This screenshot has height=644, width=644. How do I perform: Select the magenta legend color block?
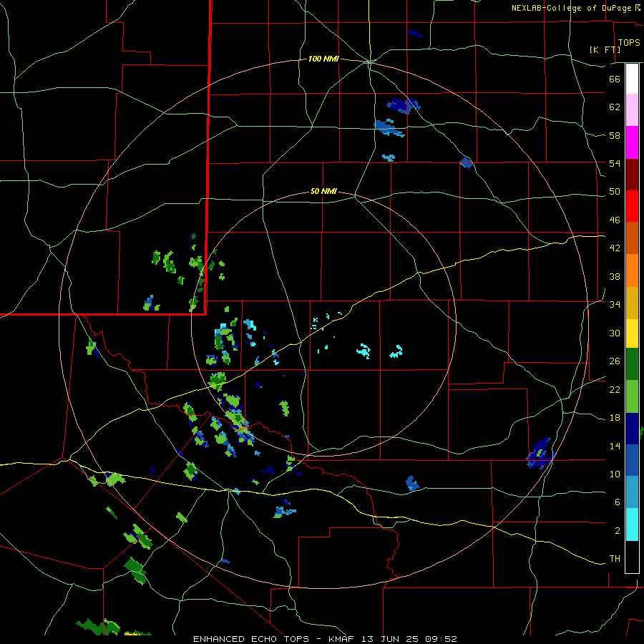point(632,142)
